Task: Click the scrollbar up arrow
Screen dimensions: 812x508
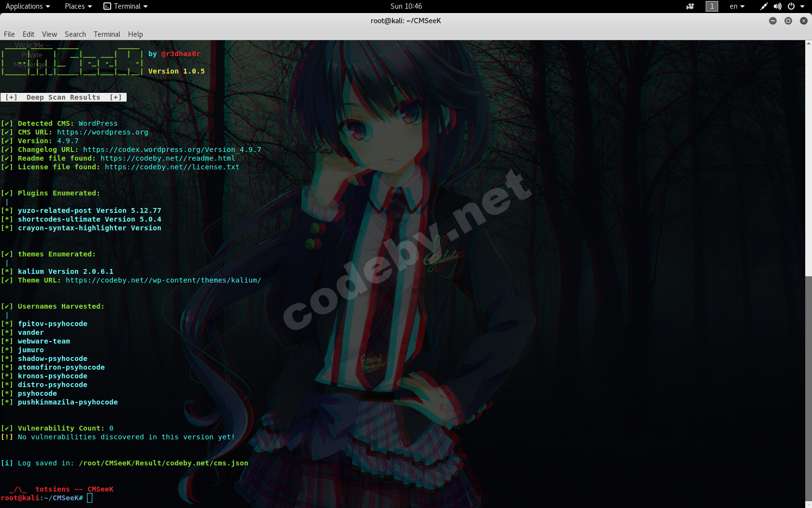Action: [x=808, y=44]
